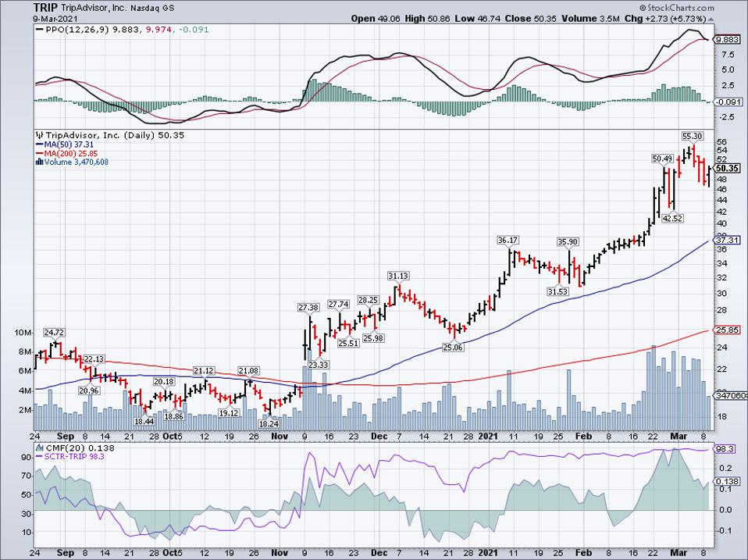This screenshot has width=748, height=560.
Task: Click the 19.12 price label
Action: 229,413
